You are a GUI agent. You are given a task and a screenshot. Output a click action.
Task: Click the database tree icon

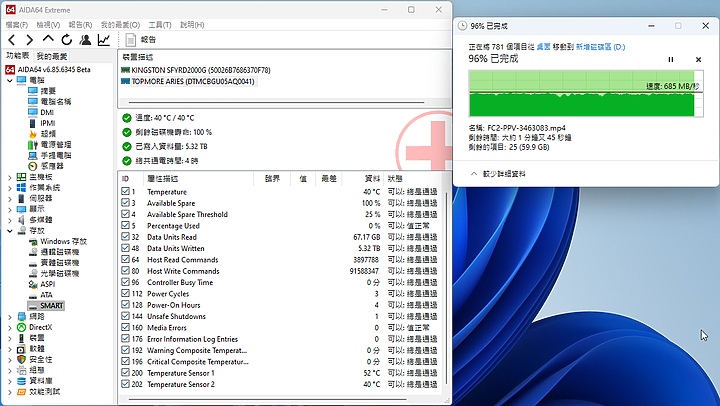point(21,381)
